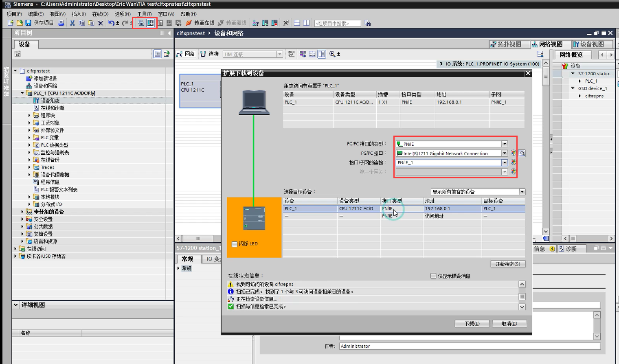
Task: Click the zoom magnifier in network view
Action: [x=332, y=54]
